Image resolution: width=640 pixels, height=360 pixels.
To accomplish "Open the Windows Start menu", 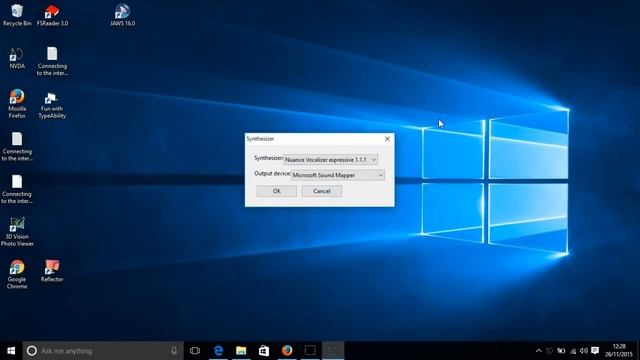I will point(11,351).
